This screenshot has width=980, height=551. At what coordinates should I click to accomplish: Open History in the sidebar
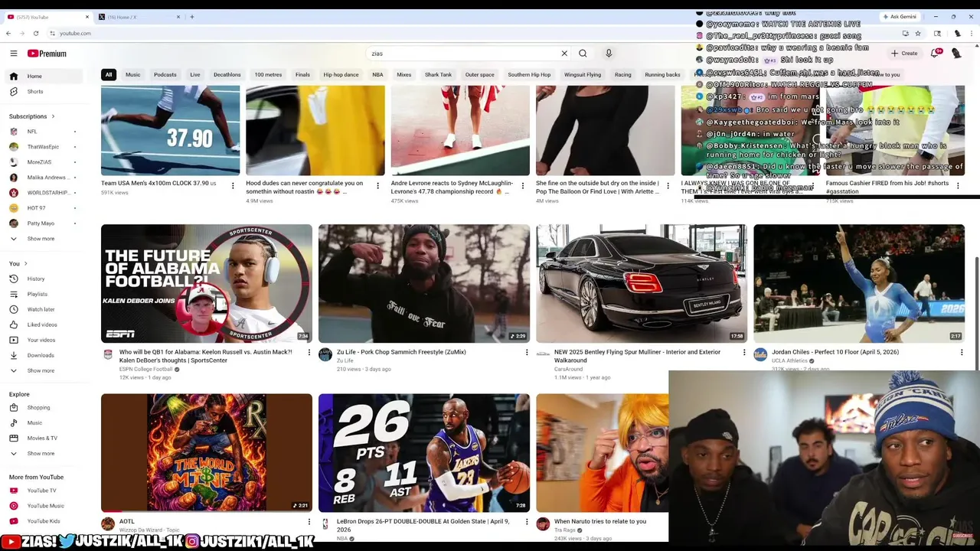(36, 279)
